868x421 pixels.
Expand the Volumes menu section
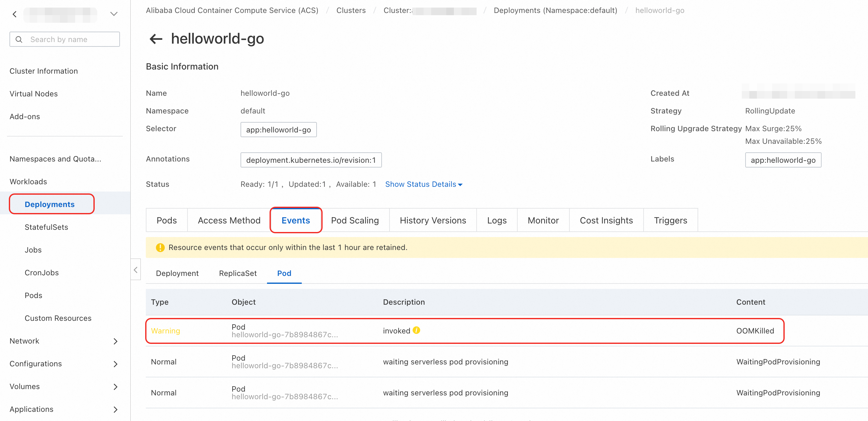coord(64,387)
